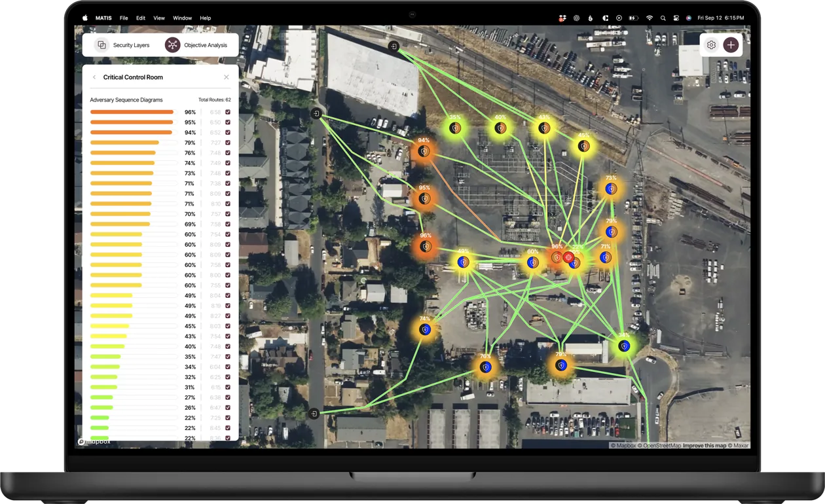Viewport: 825px width, 504px height.
Task: Uncheck the 96% route checkbox
Action: point(228,113)
